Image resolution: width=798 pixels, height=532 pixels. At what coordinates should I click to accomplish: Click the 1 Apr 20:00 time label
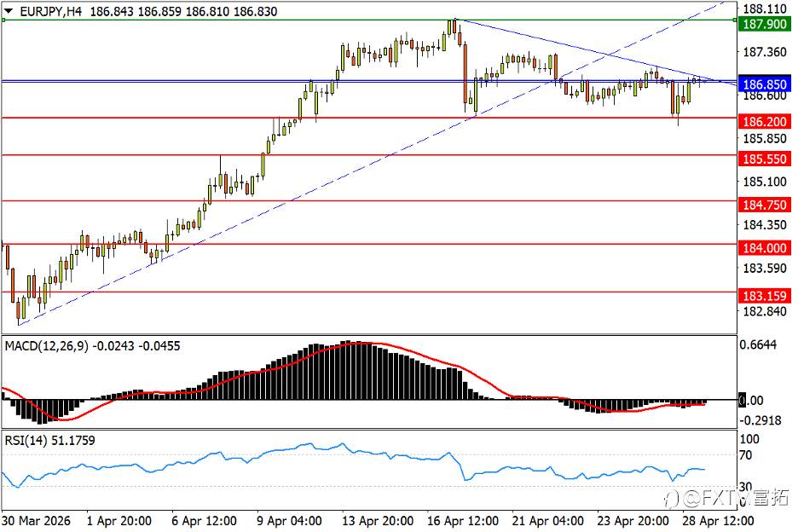(119, 521)
